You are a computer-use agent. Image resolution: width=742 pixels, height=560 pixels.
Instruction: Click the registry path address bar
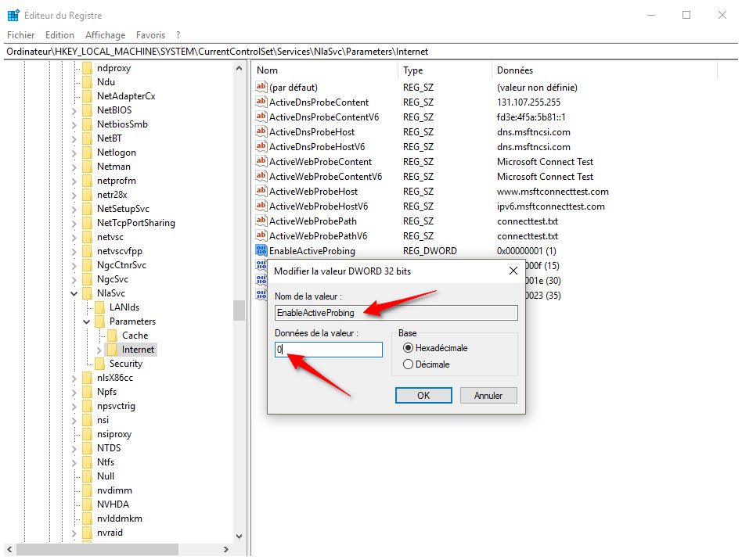[371, 52]
